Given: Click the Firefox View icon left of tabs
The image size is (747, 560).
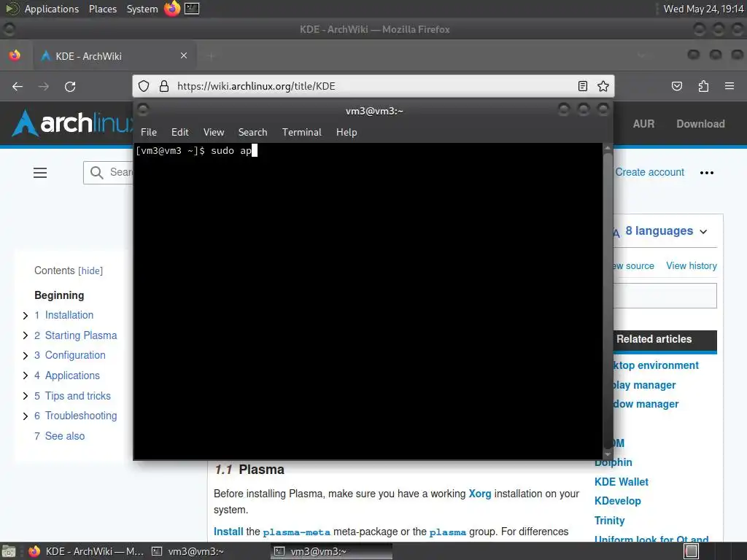Looking at the screenshot, I should click(x=15, y=55).
